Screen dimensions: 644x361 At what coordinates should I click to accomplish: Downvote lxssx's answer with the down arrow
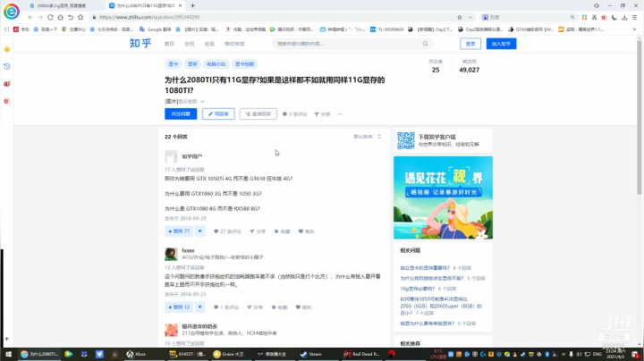[x=200, y=307]
